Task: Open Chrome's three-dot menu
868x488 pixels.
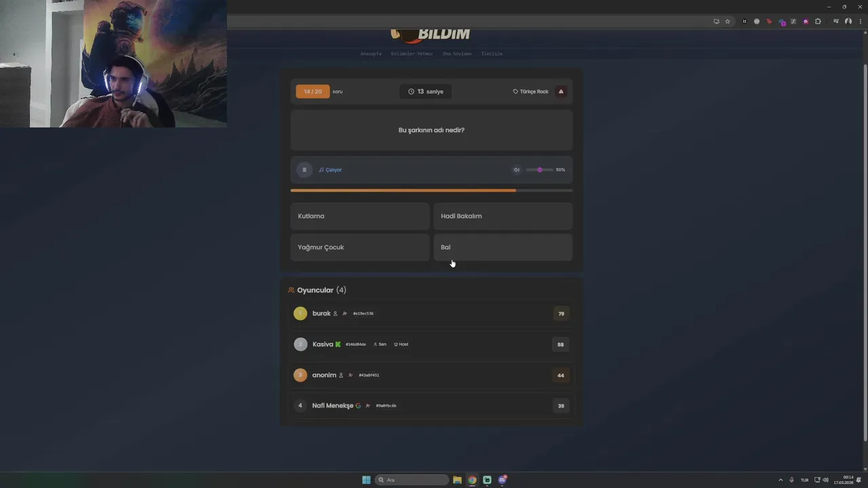Action: tap(860, 22)
